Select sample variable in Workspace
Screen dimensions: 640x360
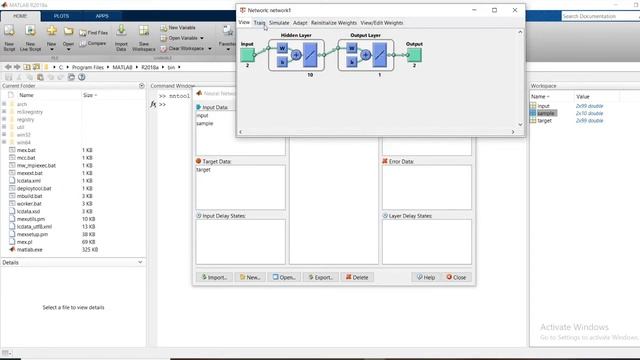(546, 113)
